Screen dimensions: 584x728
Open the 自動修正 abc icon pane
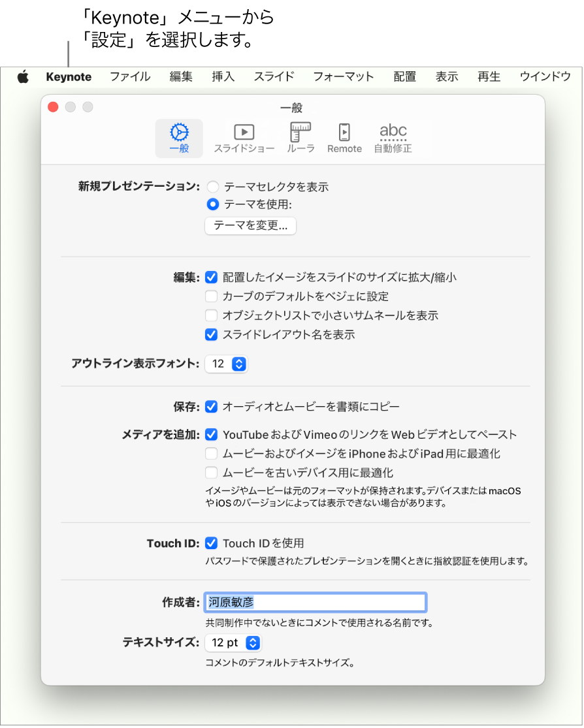[393, 138]
